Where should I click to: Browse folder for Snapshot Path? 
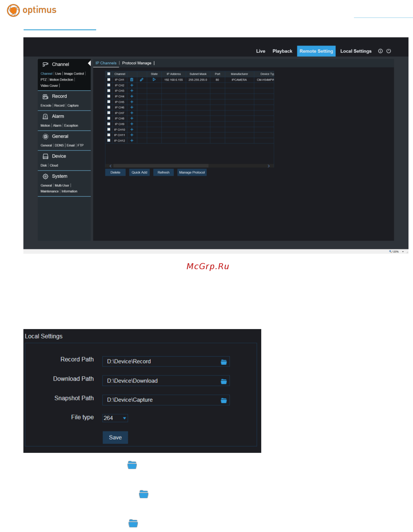click(224, 401)
